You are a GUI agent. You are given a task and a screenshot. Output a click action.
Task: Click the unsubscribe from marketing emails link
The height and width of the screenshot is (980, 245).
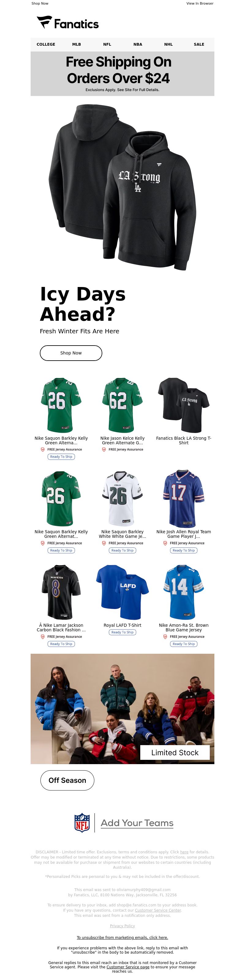(x=122, y=937)
